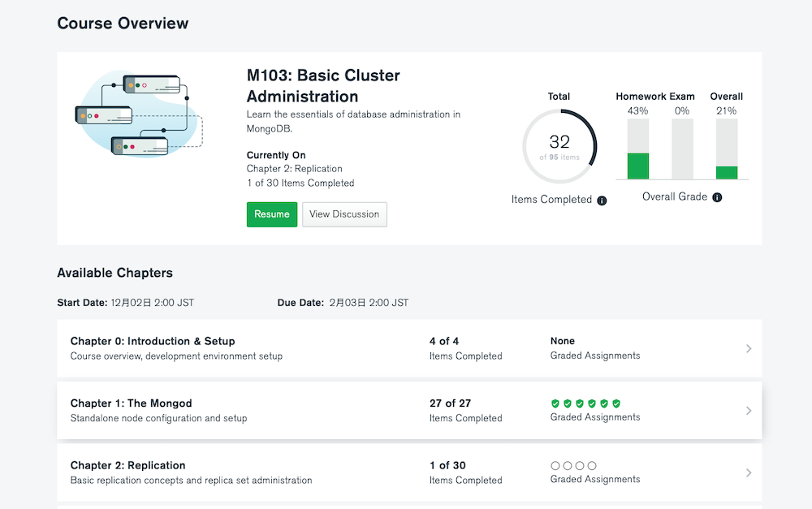Click '1 of 30' in the Chapter 2 row

447,465
